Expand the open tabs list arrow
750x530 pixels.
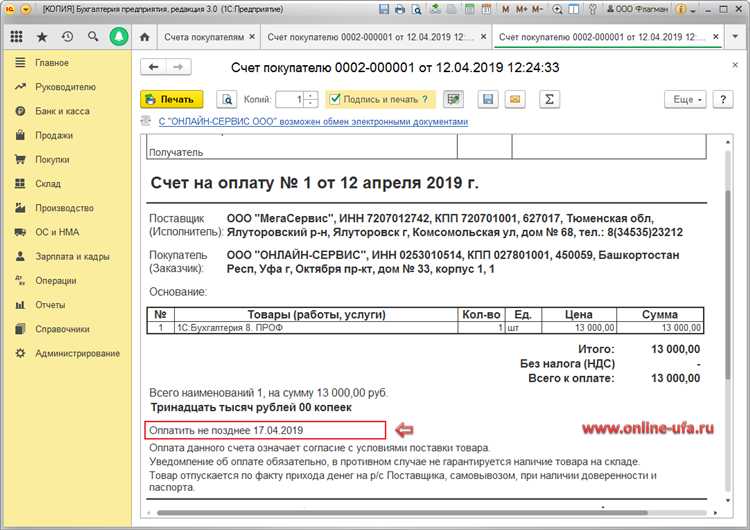[736, 37]
